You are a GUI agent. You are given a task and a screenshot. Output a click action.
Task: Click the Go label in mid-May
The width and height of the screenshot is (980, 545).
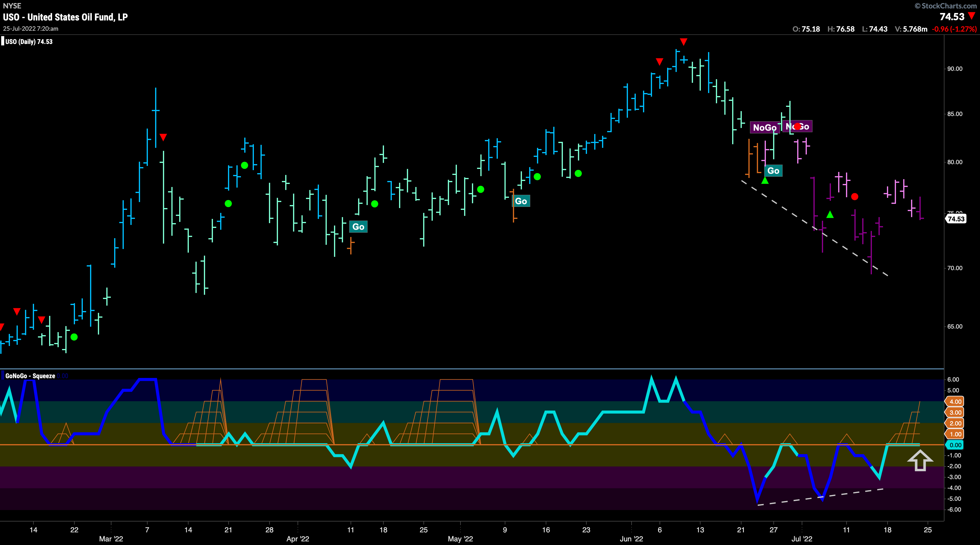point(521,201)
